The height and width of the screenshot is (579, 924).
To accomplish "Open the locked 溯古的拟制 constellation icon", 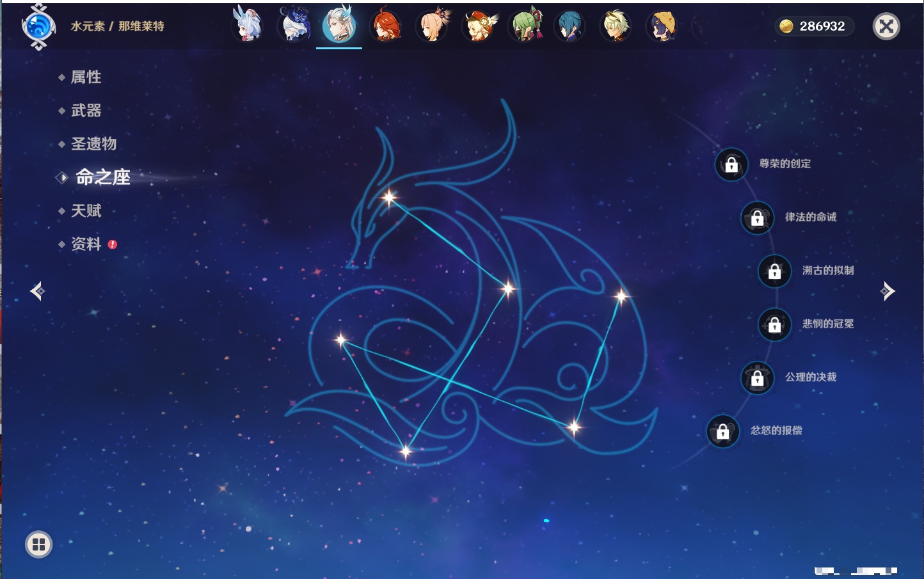I will tap(774, 271).
